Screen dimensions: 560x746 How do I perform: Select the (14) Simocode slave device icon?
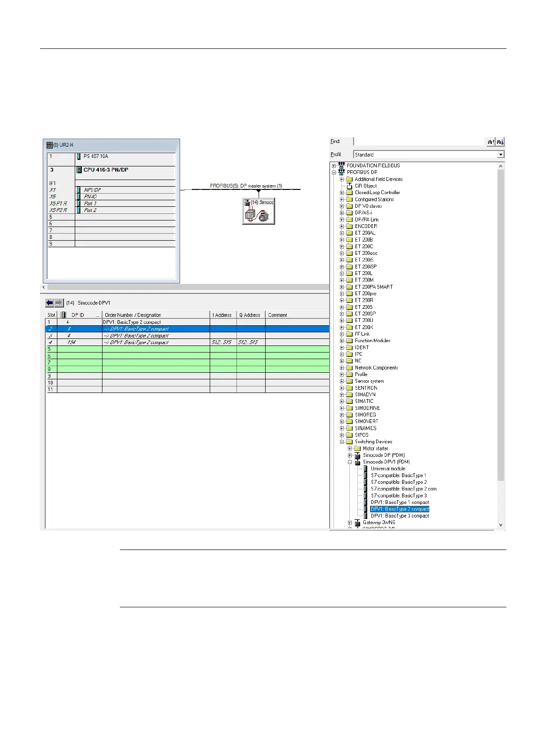tap(259, 211)
